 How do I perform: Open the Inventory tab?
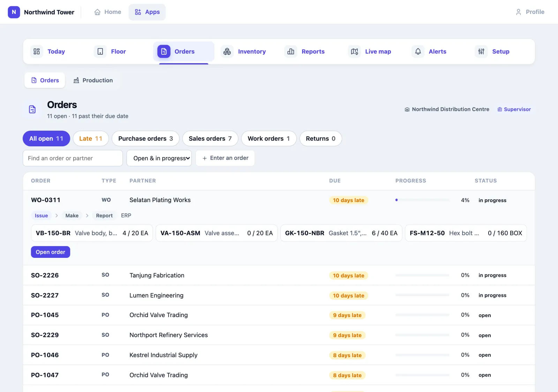pos(247,52)
